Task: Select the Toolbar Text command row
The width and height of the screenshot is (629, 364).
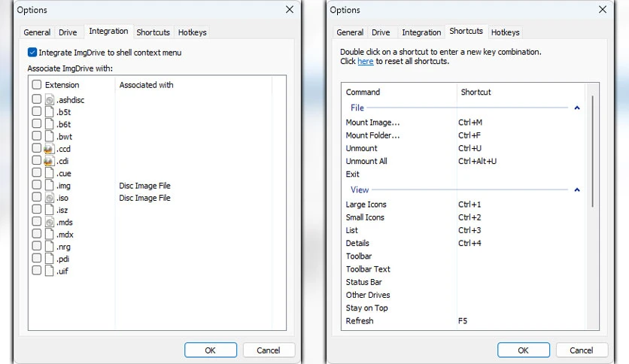Action: [463, 269]
